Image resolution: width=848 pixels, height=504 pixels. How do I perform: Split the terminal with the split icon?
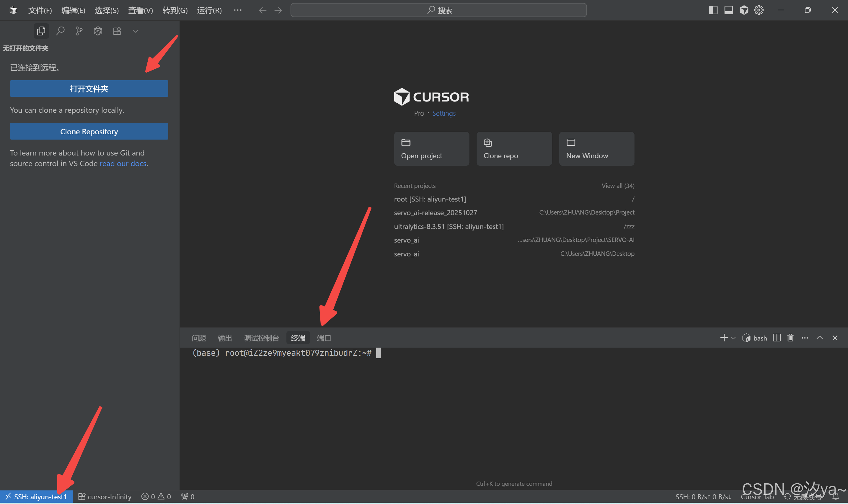coord(777,338)
